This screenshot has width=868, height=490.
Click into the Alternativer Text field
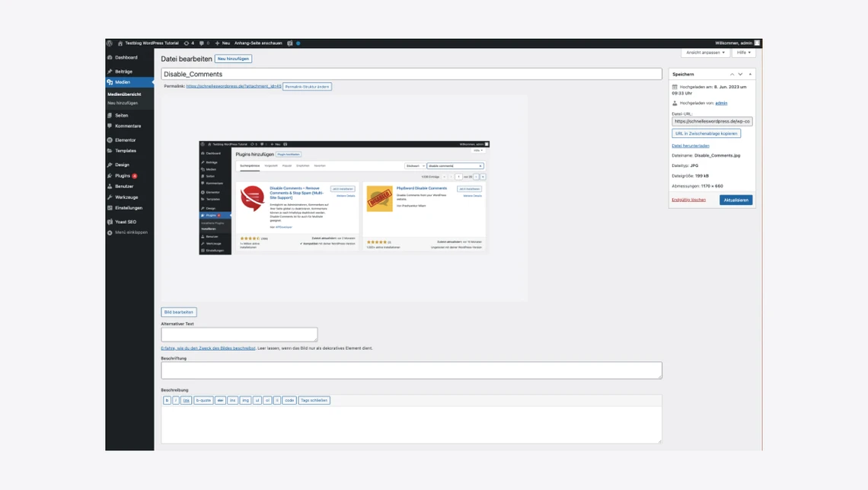(x=239, y=335)
